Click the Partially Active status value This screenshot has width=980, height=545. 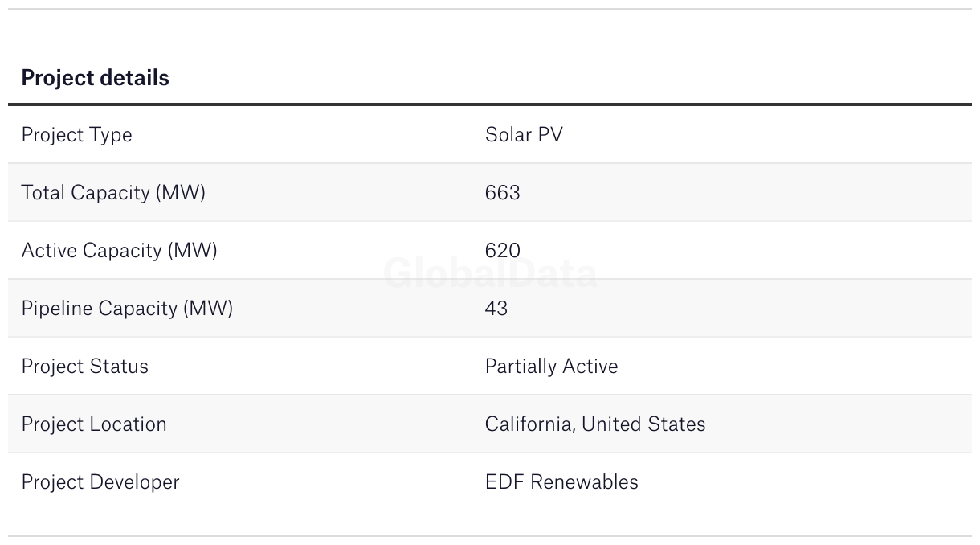551,367
